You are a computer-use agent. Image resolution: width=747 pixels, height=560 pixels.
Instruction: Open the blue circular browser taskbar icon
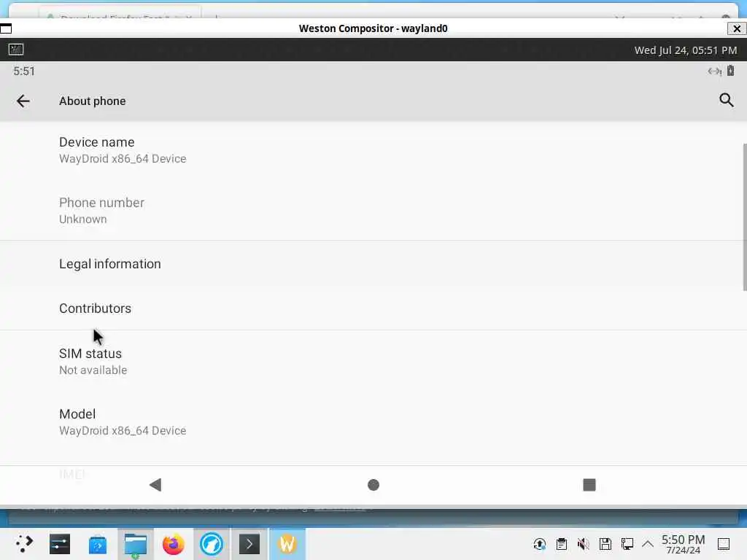212,544
